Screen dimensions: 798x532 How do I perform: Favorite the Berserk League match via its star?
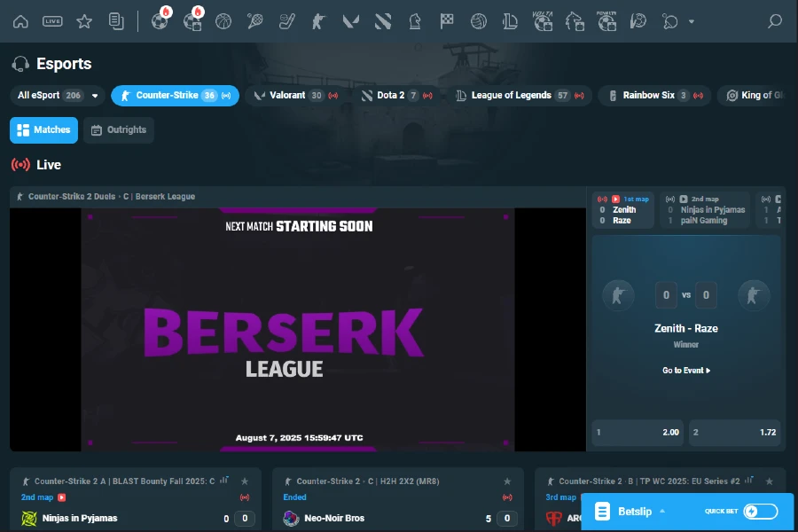coord(575,196)
